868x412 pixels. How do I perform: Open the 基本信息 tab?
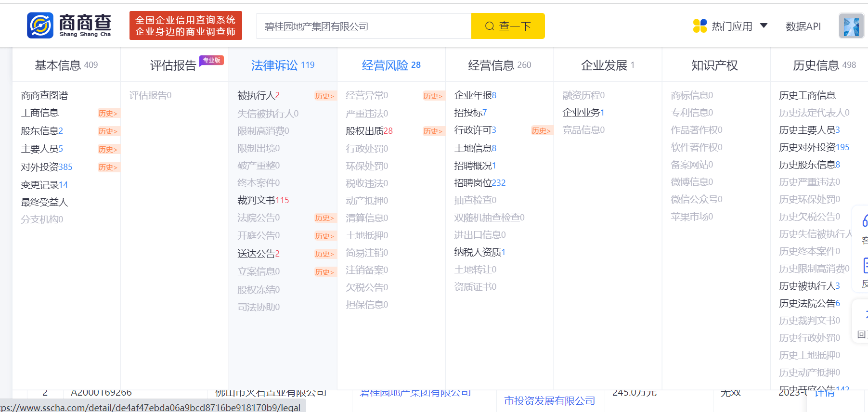click(x=66, y=65)
